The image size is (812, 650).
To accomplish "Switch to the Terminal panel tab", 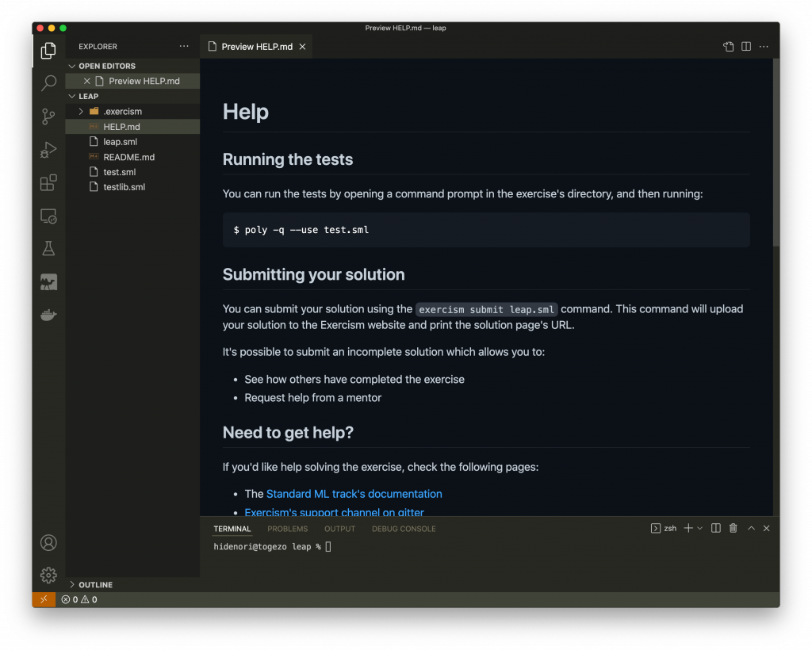I will pyautogui.click(x=232, y=529).
